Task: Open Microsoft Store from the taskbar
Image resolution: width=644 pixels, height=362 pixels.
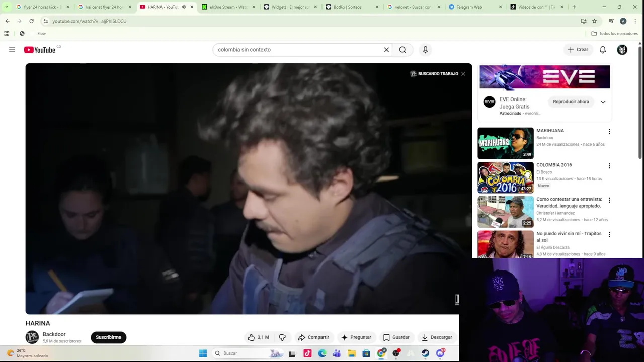Action: point(366,353)
